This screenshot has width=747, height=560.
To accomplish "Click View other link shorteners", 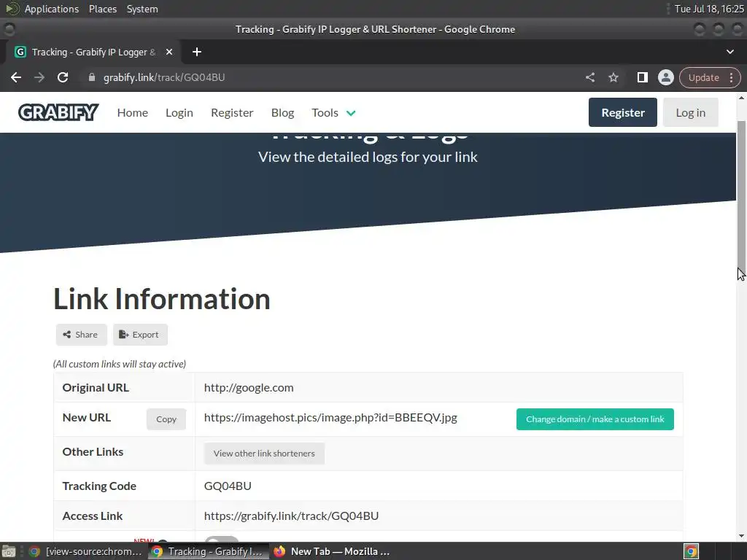I will point(264,454).
